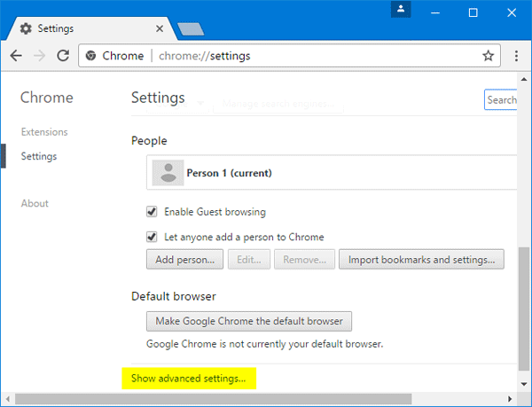The width and height of the screenshot is (532, 407).
Task: Open Chrome three-dot menu
Action: [x=516, y=56]
